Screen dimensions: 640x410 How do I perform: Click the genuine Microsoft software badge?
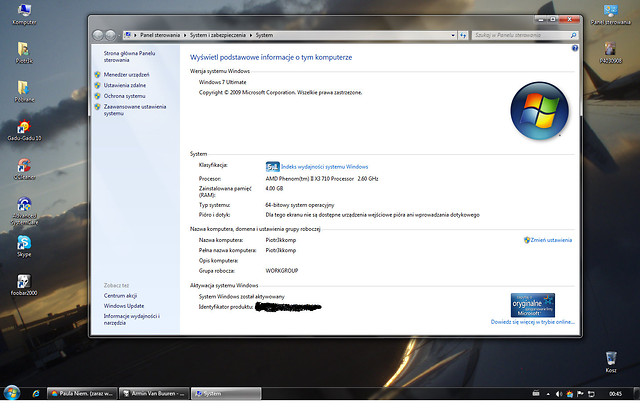pyautogui.click(x=533, y=305)
